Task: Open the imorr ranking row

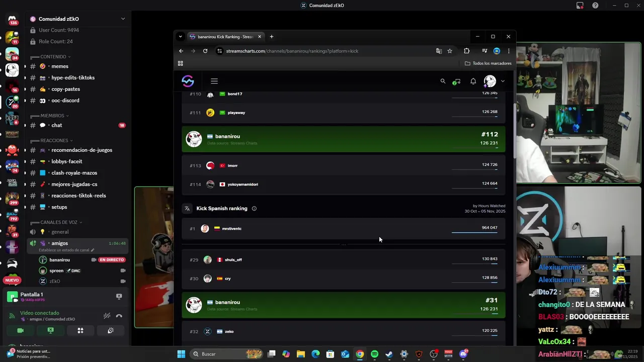Action: 344,165
